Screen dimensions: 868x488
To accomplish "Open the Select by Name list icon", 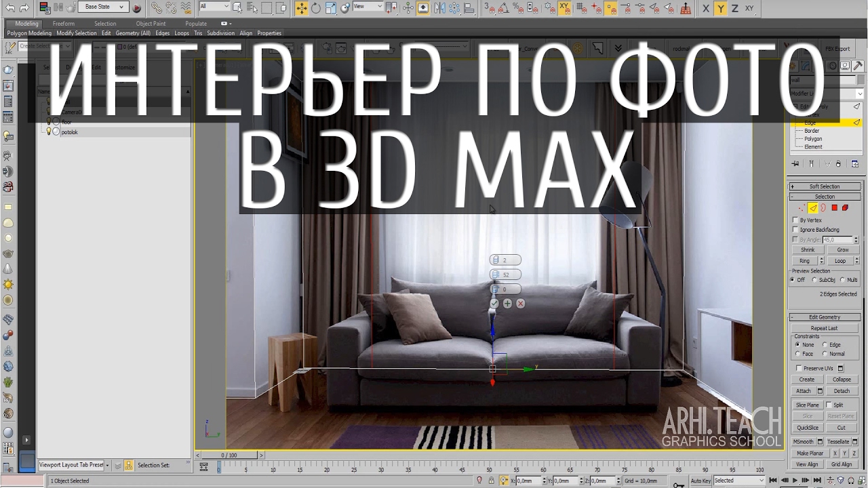I will point(252,7).
